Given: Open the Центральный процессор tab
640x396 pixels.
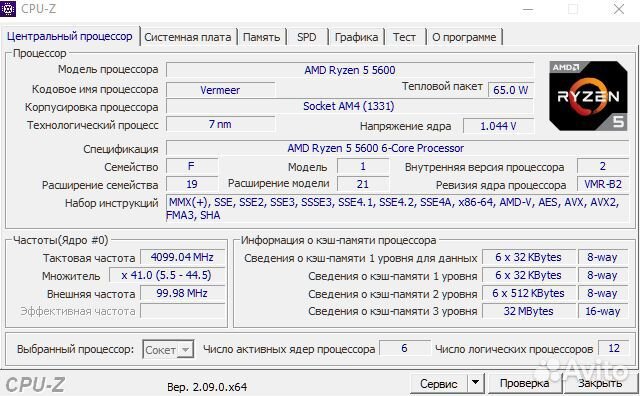Looking at the screenshot, I should (70, 37).
